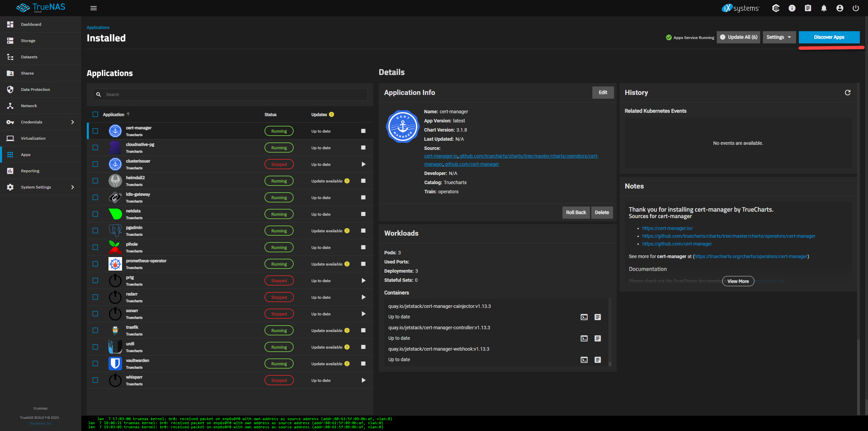Viewport: 868px width, 431px height.
Task: Check the whisparr row checkbox
Action: (x=95, y=380)
